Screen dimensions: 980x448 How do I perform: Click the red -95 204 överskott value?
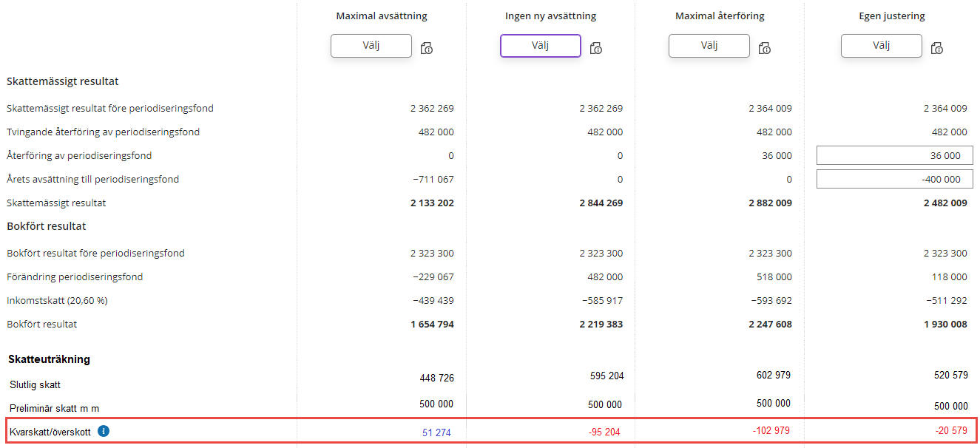click(604, 432)
